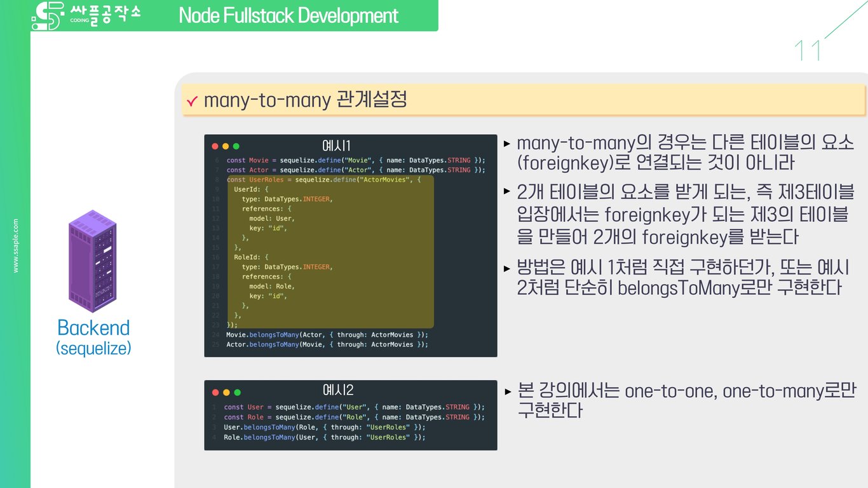868x488 pixels.
Task: Select the "Node Fullstack Development" title
Action: point(288,15)
